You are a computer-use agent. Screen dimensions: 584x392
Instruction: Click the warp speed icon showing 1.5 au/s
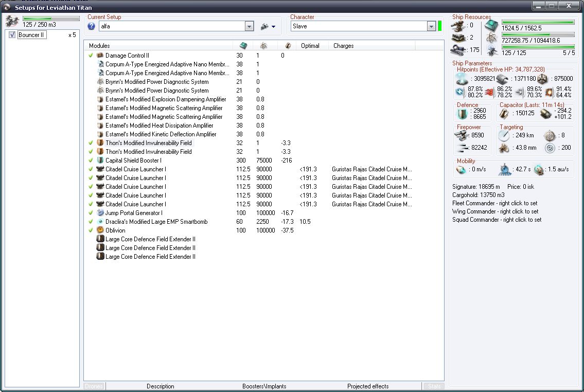point(539,169)
